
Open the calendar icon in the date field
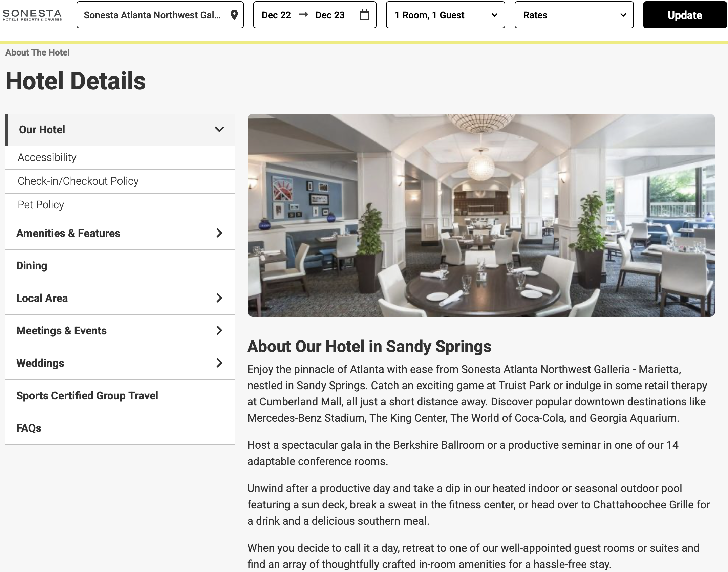(x=364, y=15)
